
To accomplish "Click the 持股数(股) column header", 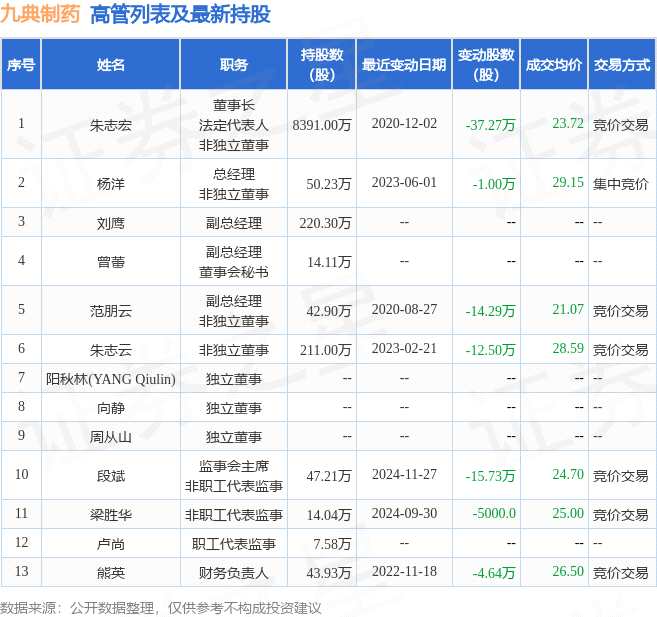I will [321, 65].
